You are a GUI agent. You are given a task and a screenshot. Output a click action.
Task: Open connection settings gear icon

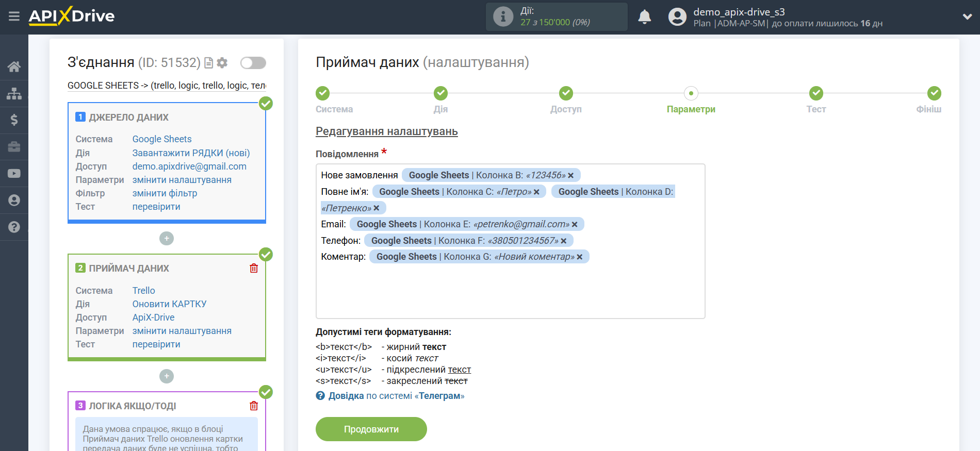click(x=222, y=63)
